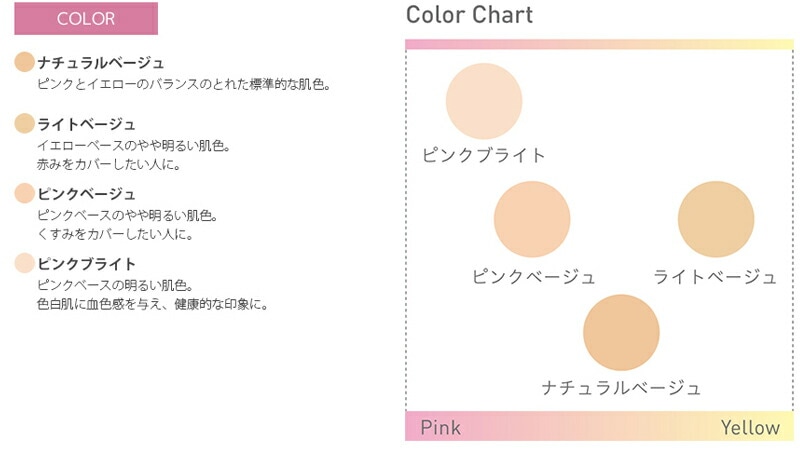Pick the large ナチュラルベージュ circle in chart
This screenshot has width=800, height=450.
tap(621, 333)
